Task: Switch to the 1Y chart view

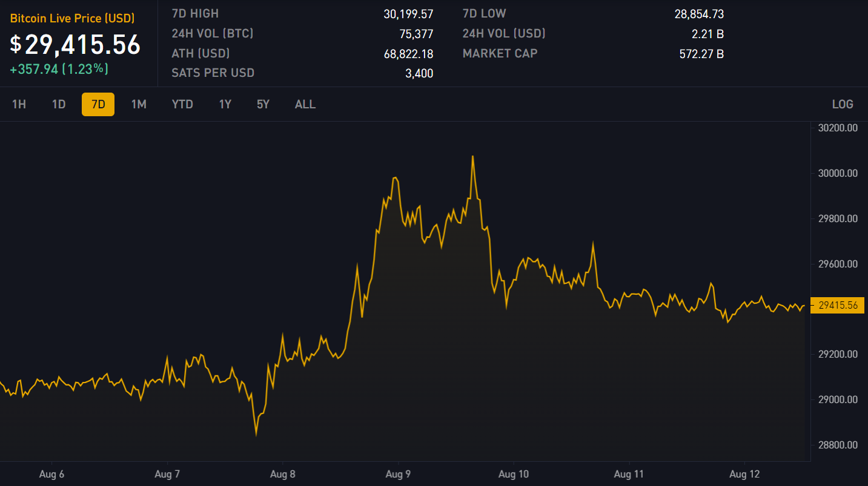Action: click(x=225, y=104)
